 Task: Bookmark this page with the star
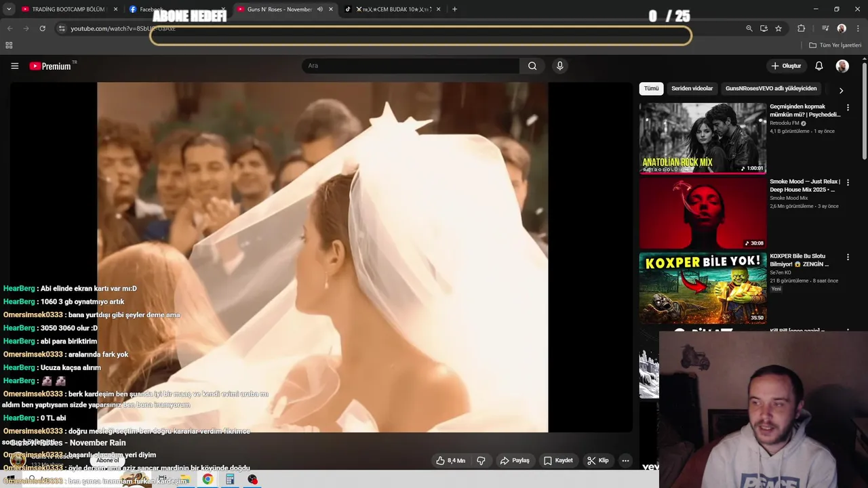pyautogui.click(x=778, y=28)
